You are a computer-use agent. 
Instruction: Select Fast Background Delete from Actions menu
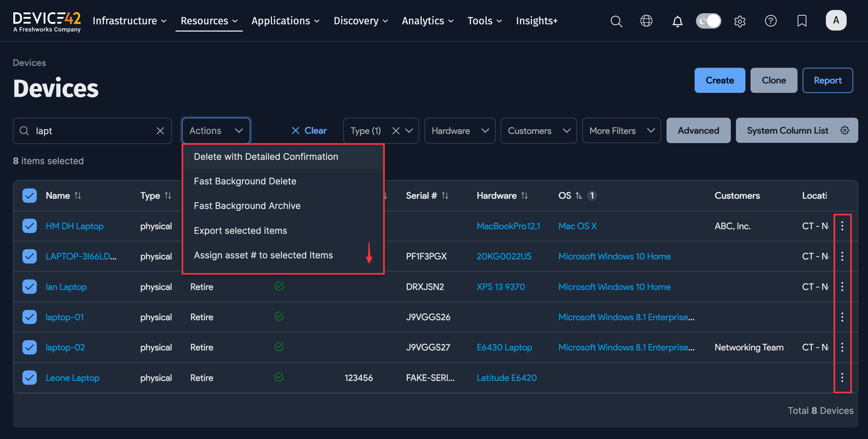click(x=245, y=181)
